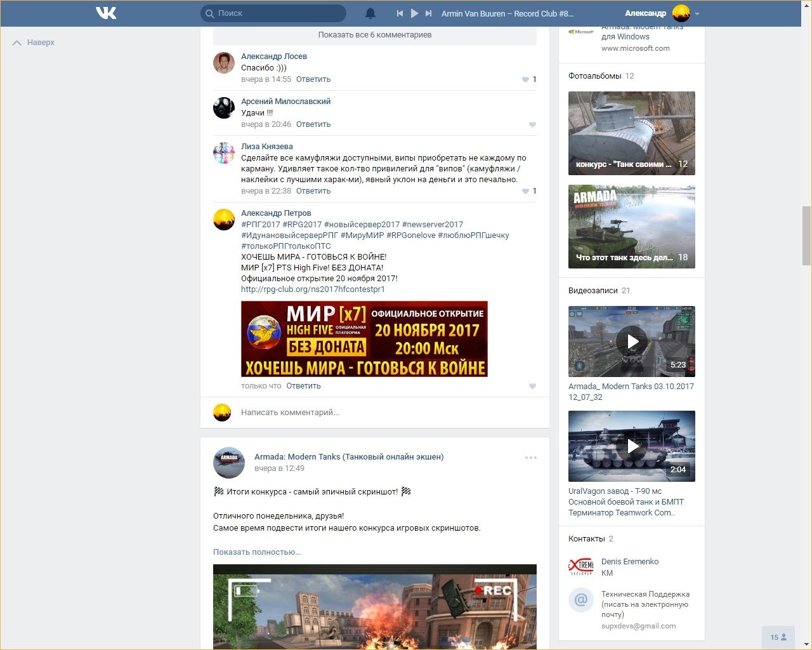Like Лиза Князева's comment
Screen dimensions: 812x650
point(525,191)
